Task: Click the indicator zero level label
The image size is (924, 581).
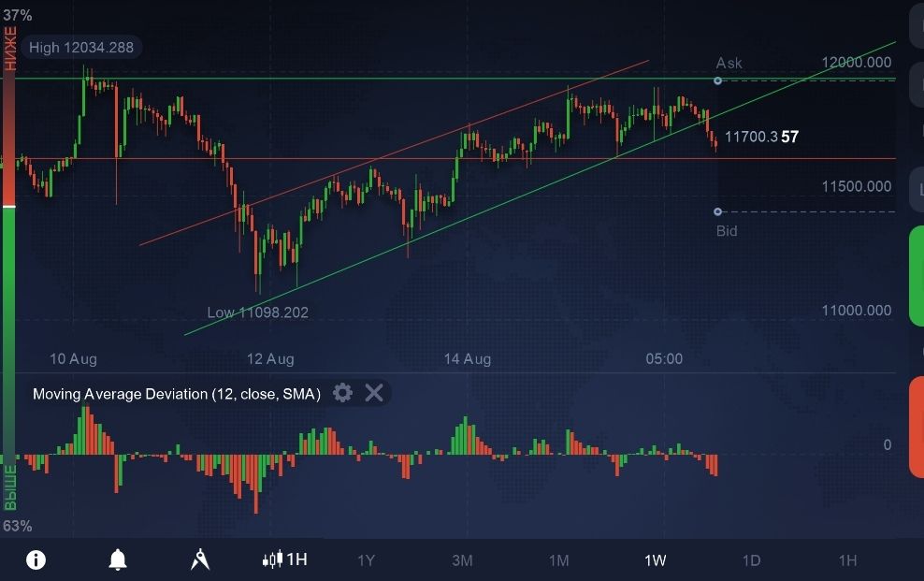Action: click(x=887, y=445)
